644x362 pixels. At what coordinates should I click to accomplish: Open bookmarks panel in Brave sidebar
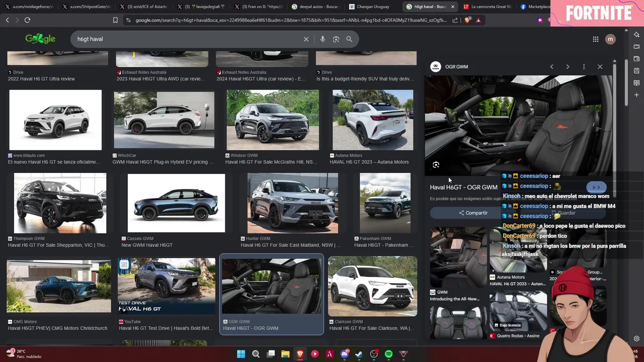coord(636,71)
